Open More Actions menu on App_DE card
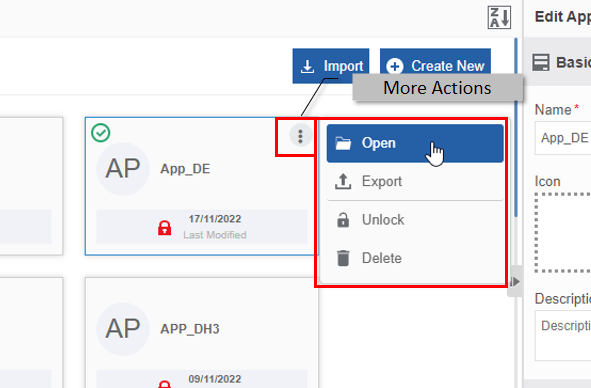591x388 pixels. 300,136
